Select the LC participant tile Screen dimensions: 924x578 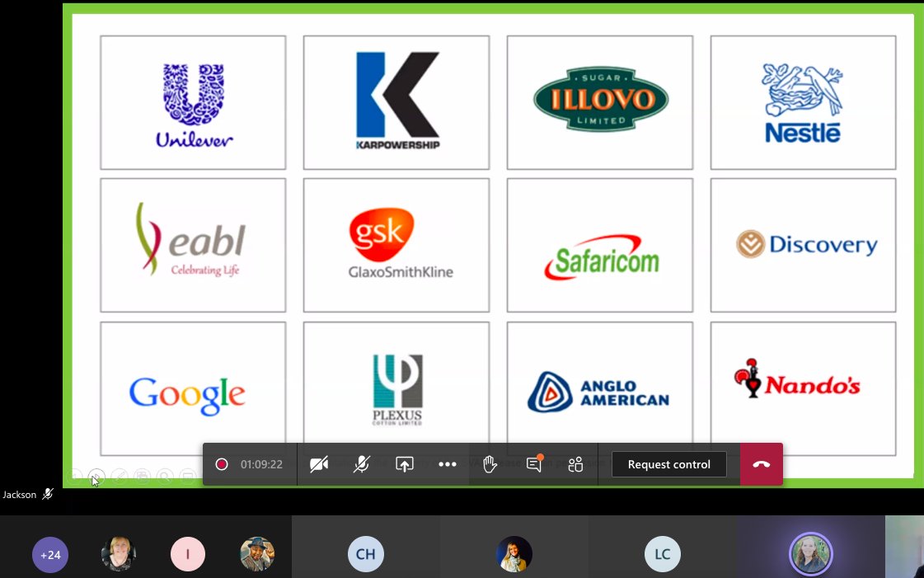click(663, 554)
